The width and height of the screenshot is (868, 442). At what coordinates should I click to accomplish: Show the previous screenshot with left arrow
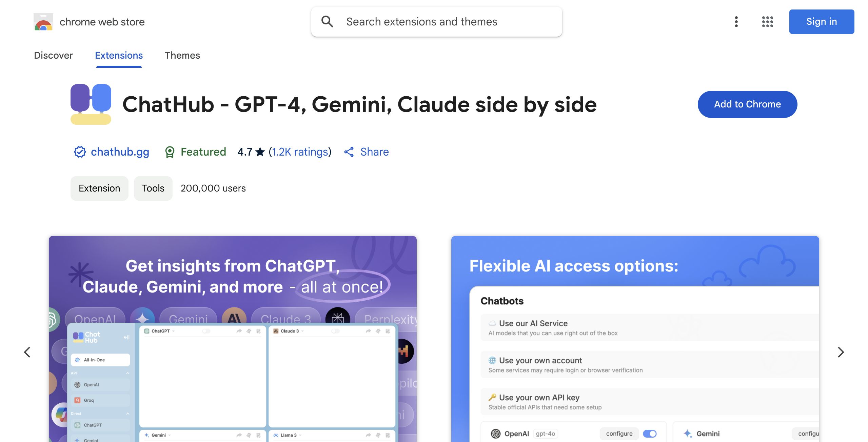point(27,352)
